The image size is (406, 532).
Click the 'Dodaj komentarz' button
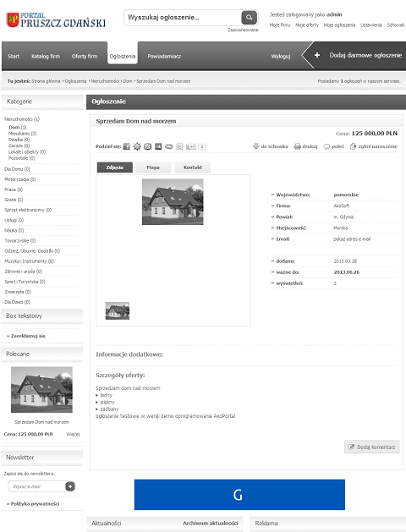coord(371,447)
